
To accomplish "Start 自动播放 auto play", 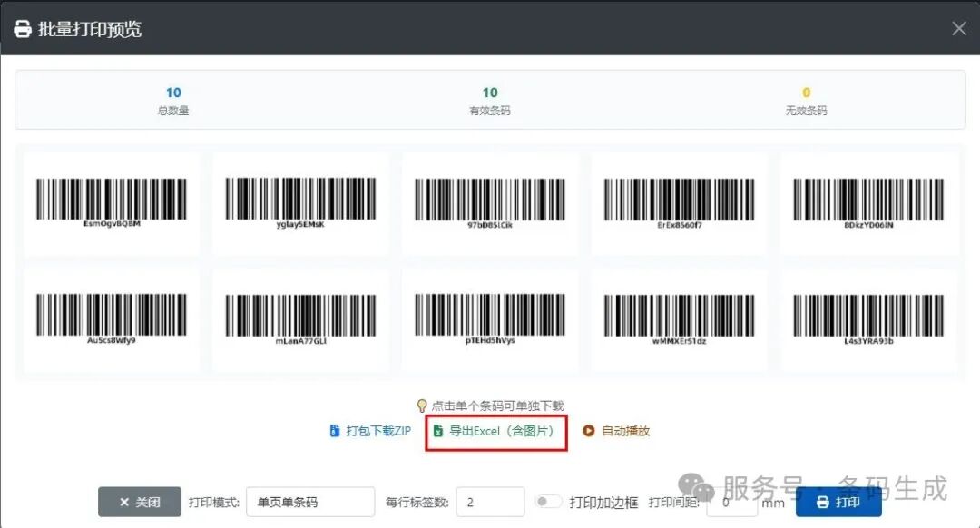I will 616,431.
